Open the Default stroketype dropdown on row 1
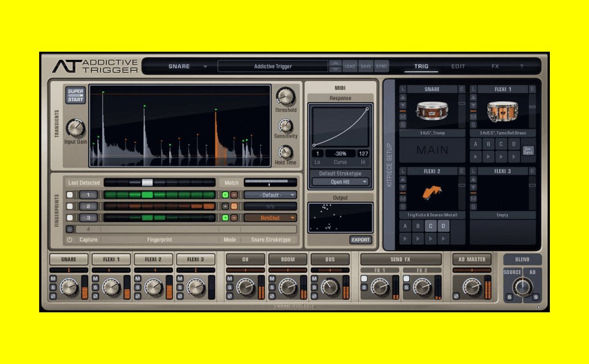 point(270,195)
